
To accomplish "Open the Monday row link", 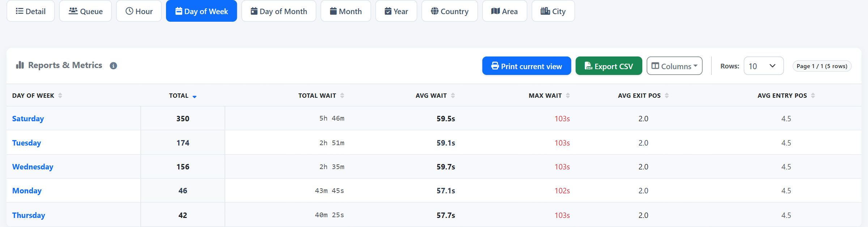I will point(27,190).
